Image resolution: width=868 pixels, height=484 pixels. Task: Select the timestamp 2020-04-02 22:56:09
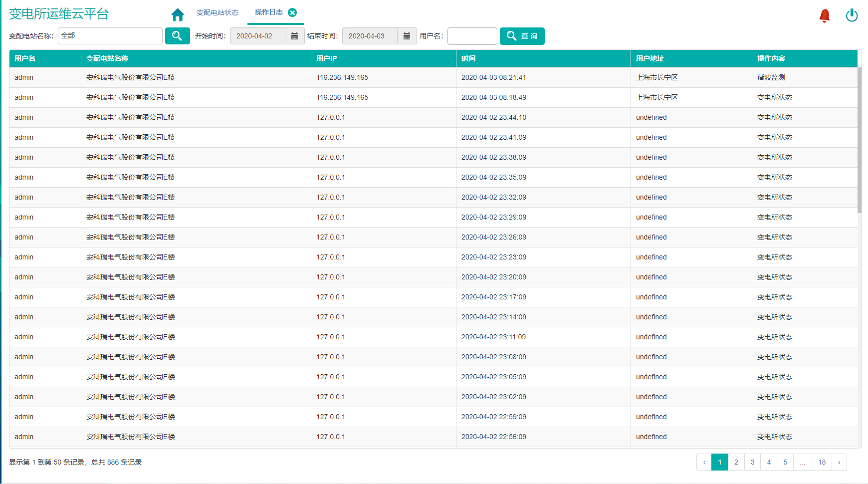(x=494, y=437)
